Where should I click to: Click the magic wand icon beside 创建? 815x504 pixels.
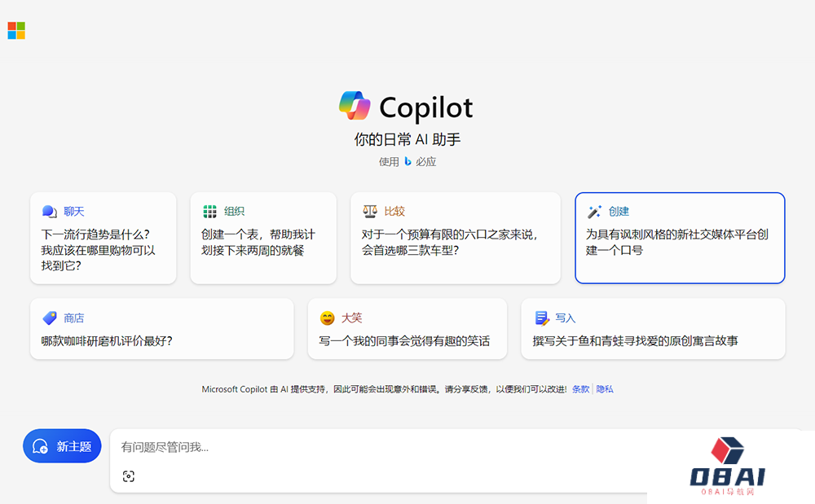[x=594, y=212]
